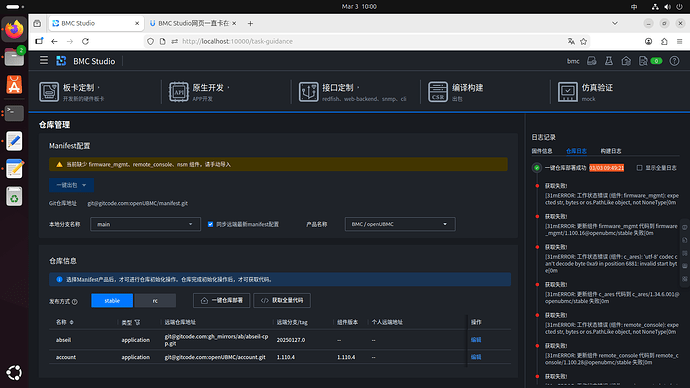Screen dimensions: 690x388
Task: Click 编辑 link for the abseil row
Action: 476,340
